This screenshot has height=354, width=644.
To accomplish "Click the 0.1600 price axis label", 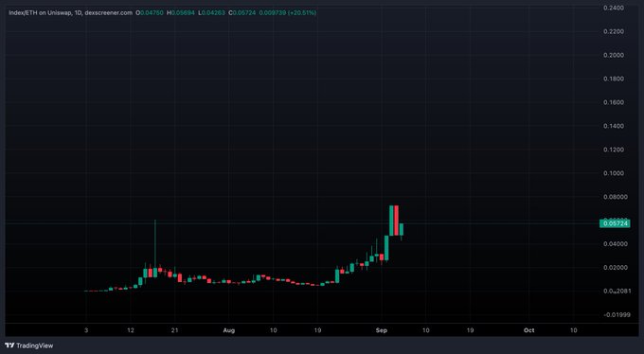I will pyautogui.click(x=615, y=102).
